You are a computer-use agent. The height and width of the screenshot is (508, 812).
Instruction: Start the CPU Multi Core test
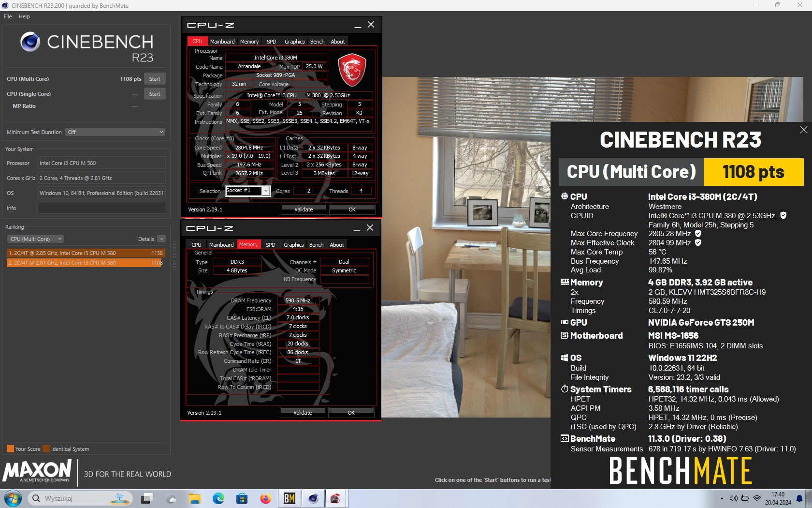pyautogui.click(x=155, y=79)
